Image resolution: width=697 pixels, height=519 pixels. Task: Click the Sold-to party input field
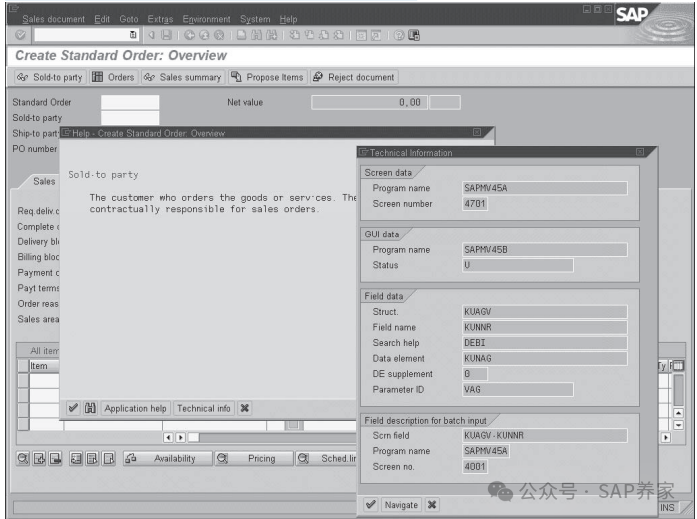(x=130, y=118)
